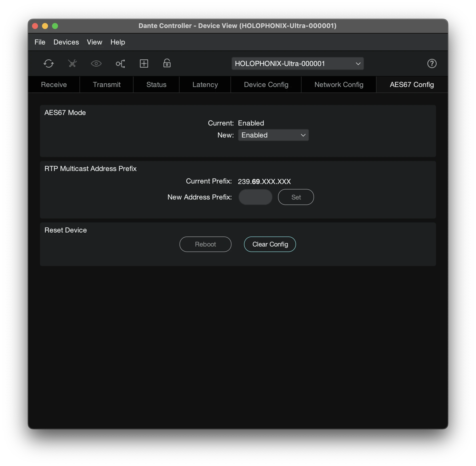This screenshot has width=476, height=466.
Task: Open the File menu
Action: 40,42
